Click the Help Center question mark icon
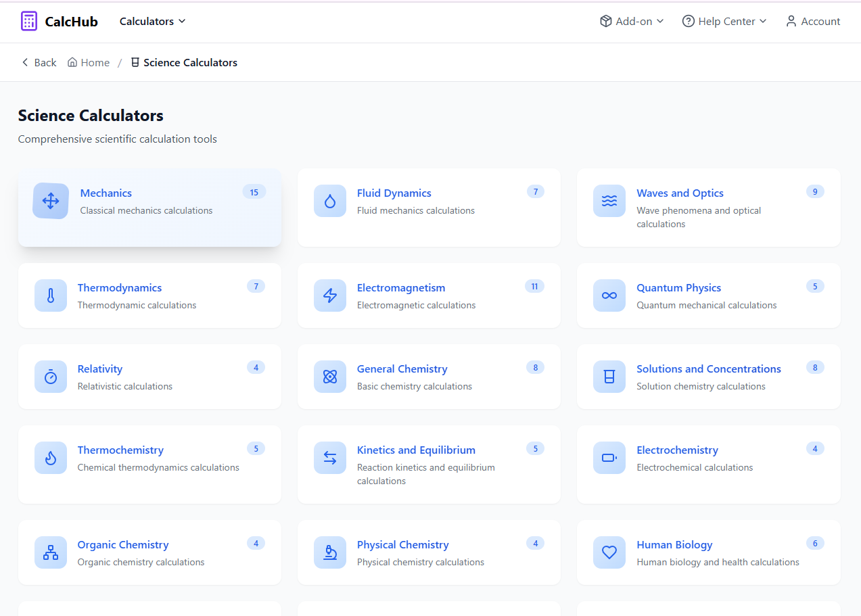This screenshot has width=861, height=616. tap(688, 21)
